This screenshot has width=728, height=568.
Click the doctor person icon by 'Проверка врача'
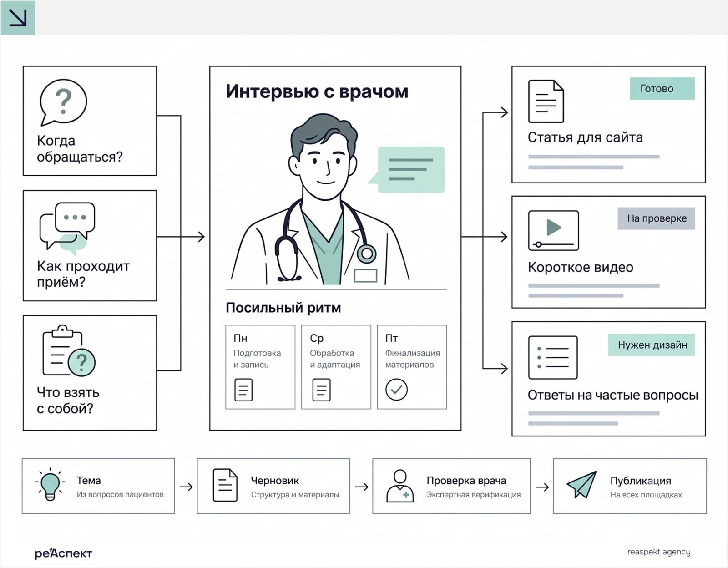tap(400, 486)
